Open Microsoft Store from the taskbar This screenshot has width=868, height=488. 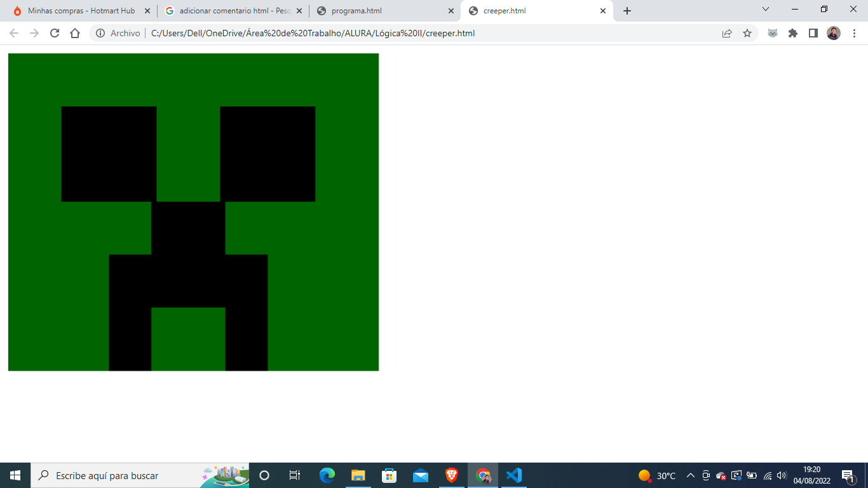(389, 475)
